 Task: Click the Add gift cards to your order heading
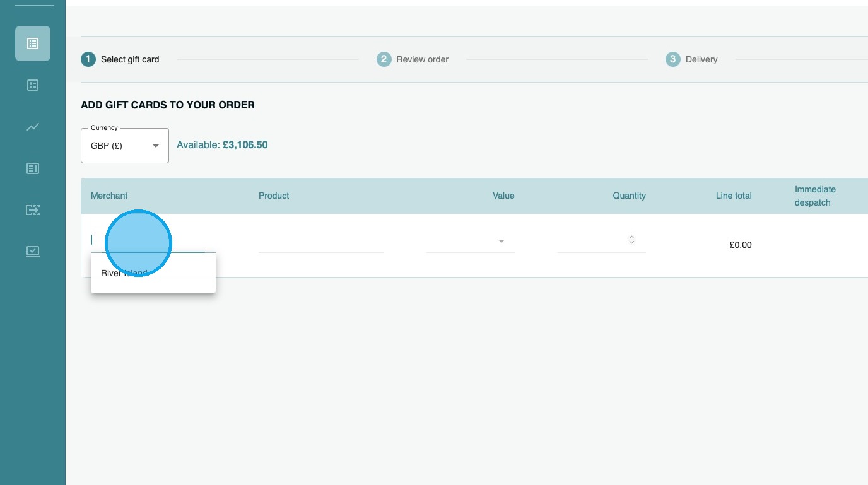coord(168,105)
